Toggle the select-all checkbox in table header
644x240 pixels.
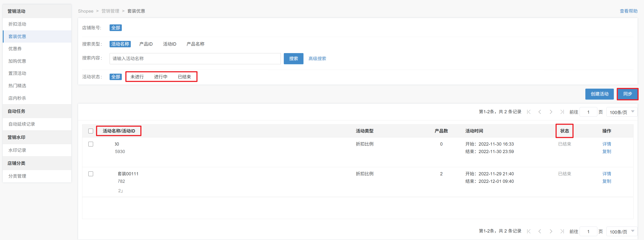[x=91, y=131]
